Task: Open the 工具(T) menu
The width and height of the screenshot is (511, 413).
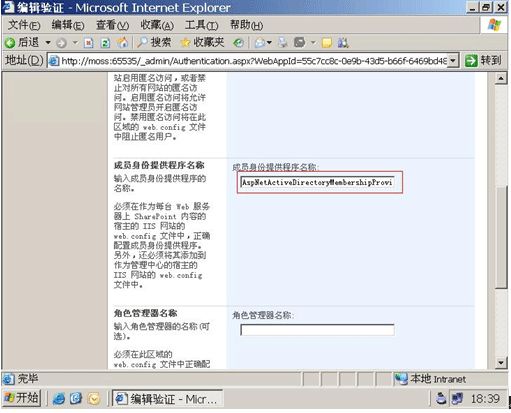Action: coord(202,25)
